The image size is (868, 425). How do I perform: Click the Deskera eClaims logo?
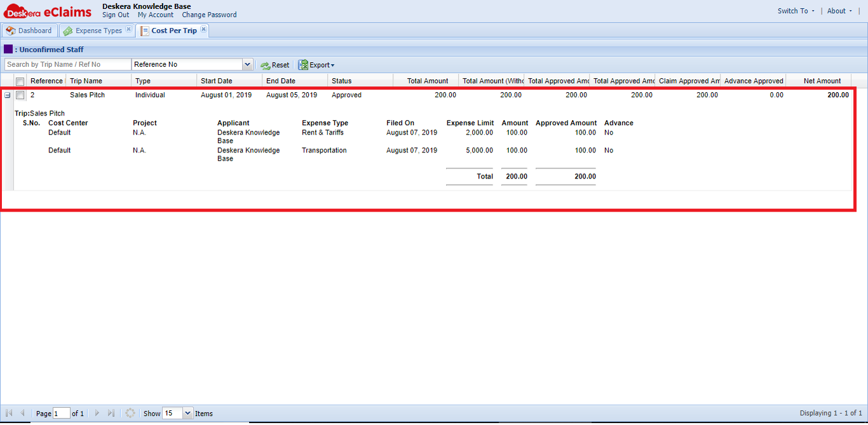tap(48, 11)
